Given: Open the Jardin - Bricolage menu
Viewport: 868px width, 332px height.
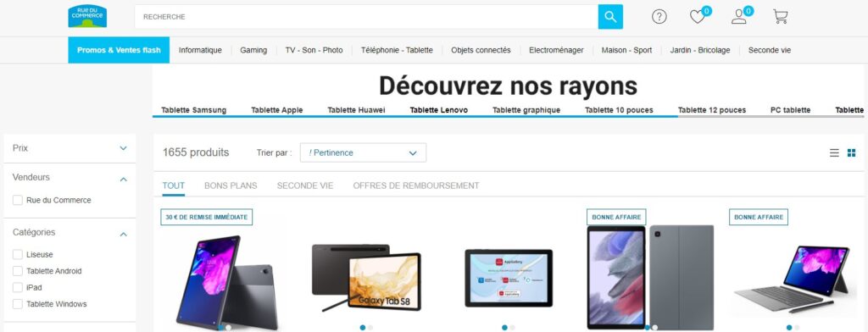Looking at the screenshot, I should pos(700,50).
